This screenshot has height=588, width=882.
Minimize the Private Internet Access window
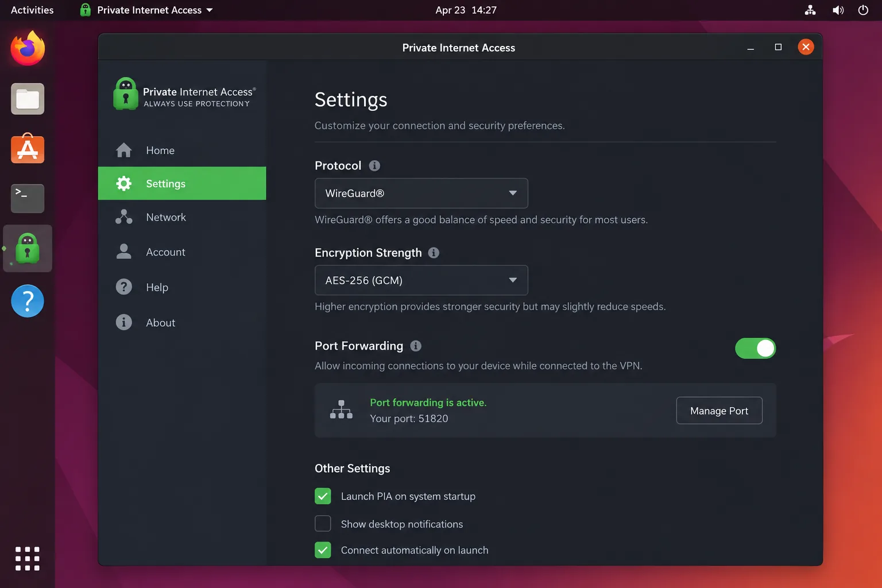pyautogui.click(x=750, y=48)
